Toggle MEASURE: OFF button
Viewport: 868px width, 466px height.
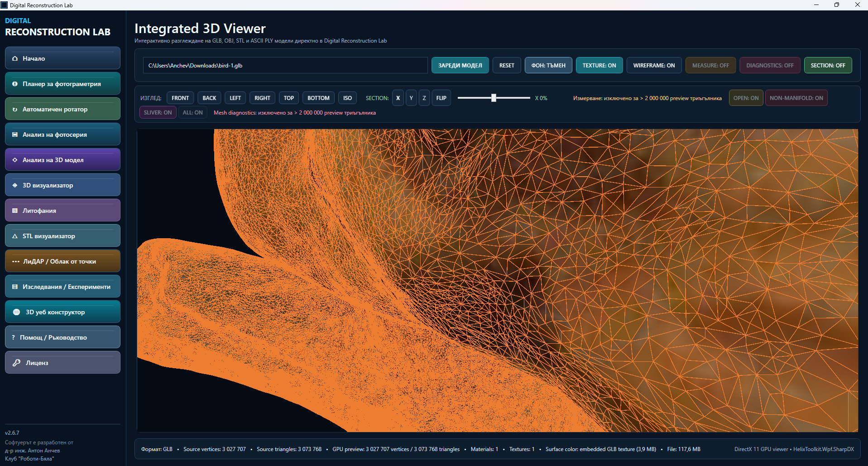(x=710, y=65)
